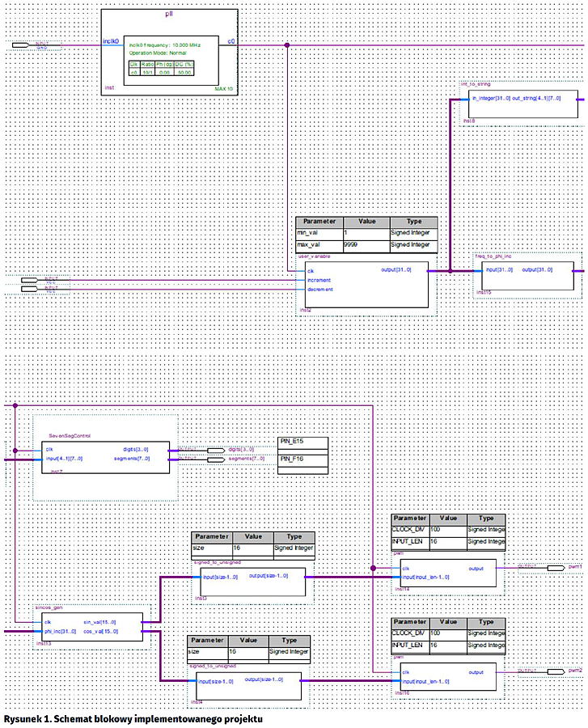Click the increment port on user_variable
The image size is (588, 728).
tap(319, 280)
